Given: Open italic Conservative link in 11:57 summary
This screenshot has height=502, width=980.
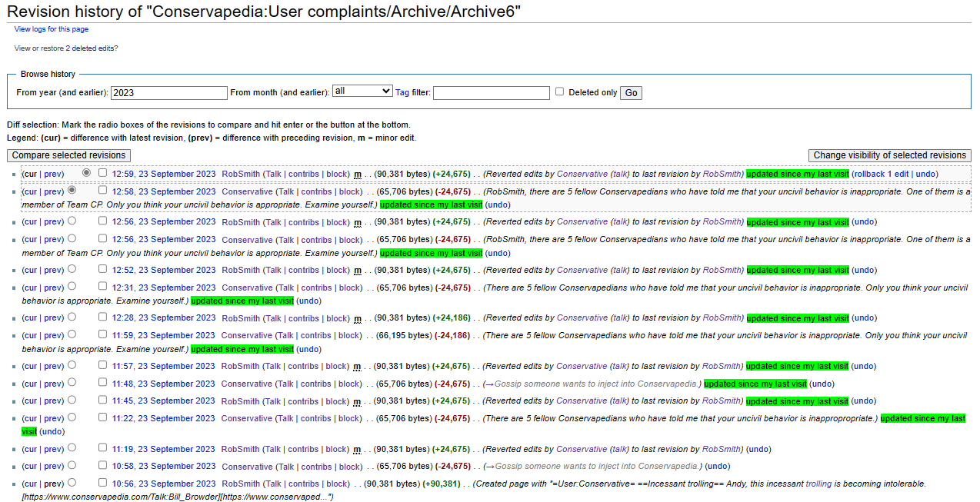Looking at the screenshot, I should point(582,367).
